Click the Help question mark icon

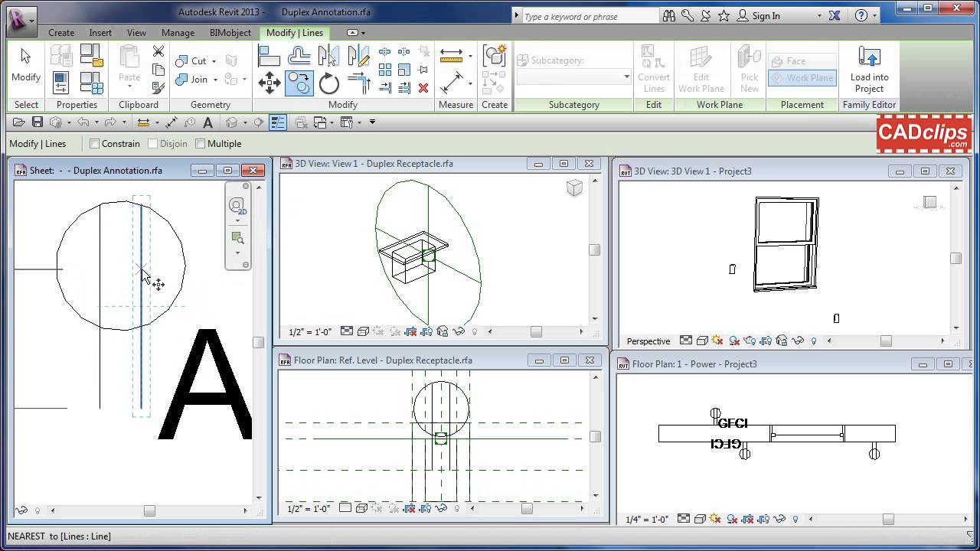861,15
